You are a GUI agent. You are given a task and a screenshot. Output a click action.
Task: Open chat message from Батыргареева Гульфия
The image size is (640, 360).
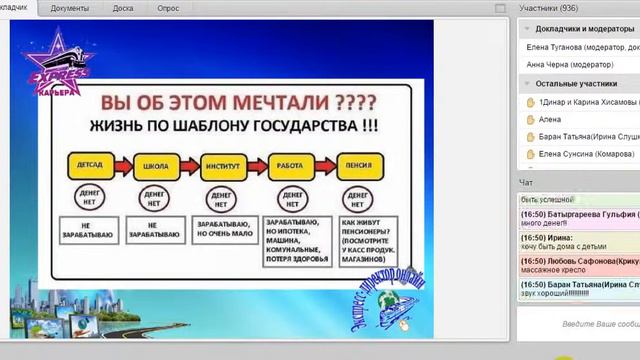[580, 219]
